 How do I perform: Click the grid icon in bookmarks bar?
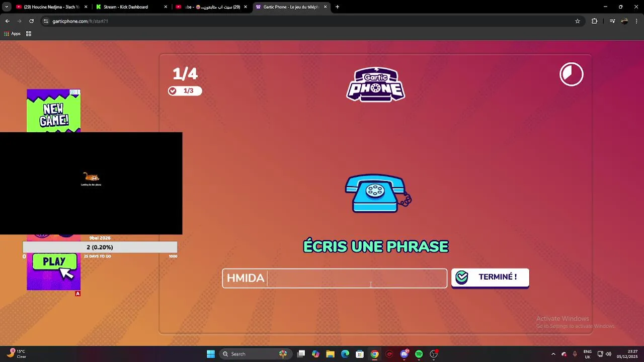(29, 34)
